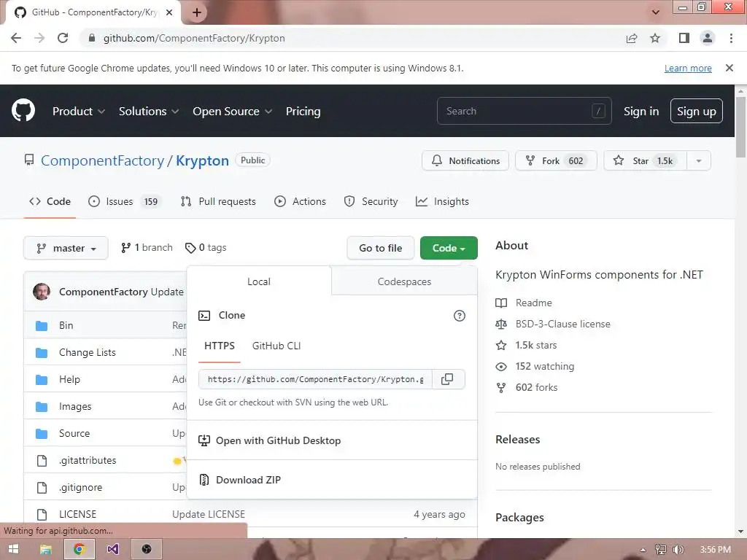The image size is (747, 560).
Task: Open the master branch selector
Action: [66, 248]
